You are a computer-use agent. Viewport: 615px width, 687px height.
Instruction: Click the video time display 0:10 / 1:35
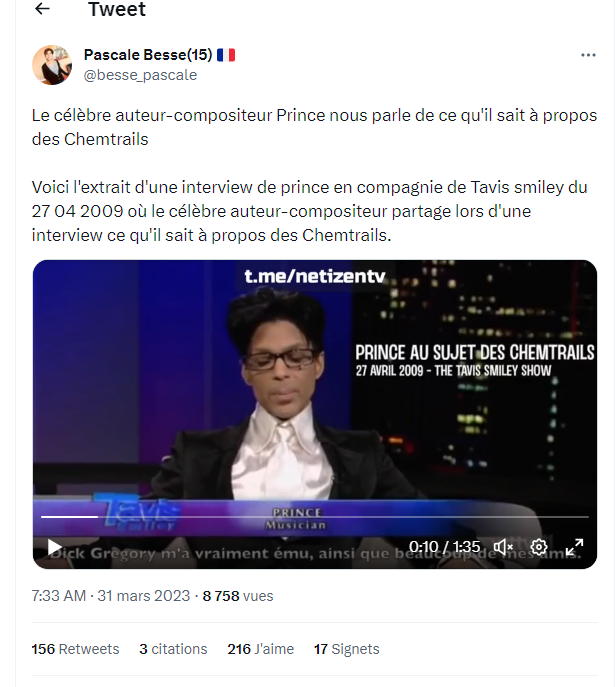click(x=445, y=547)
